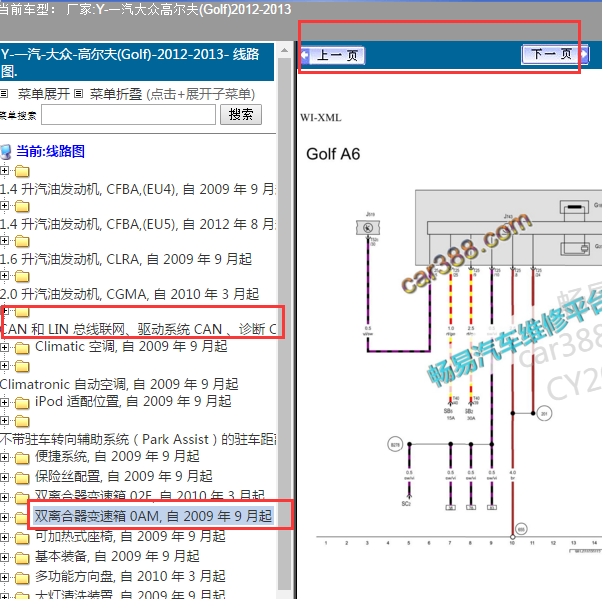602x599 pixels.
Task: Expand the 1.4 升 CFBA (EU4) node
Action: tap(4, 170)
